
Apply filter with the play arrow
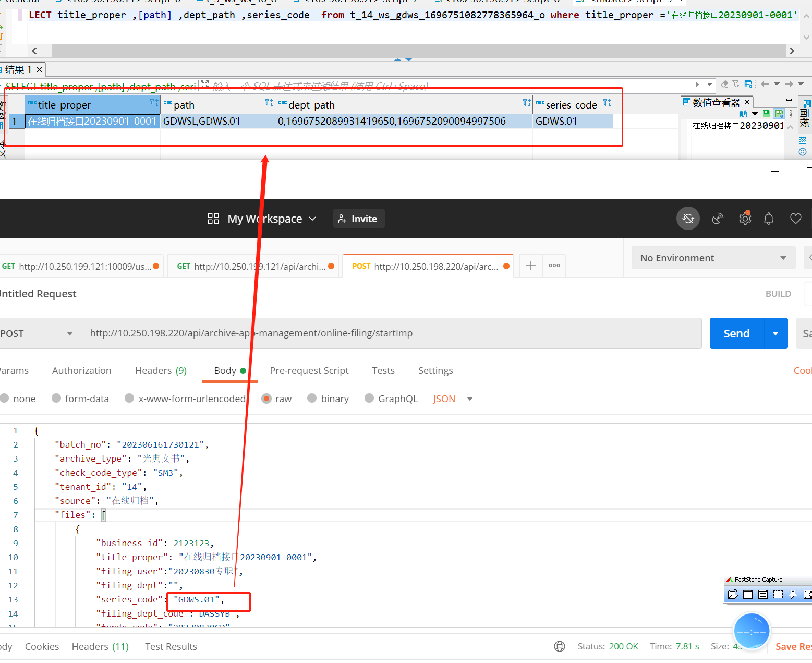(697, 84)
